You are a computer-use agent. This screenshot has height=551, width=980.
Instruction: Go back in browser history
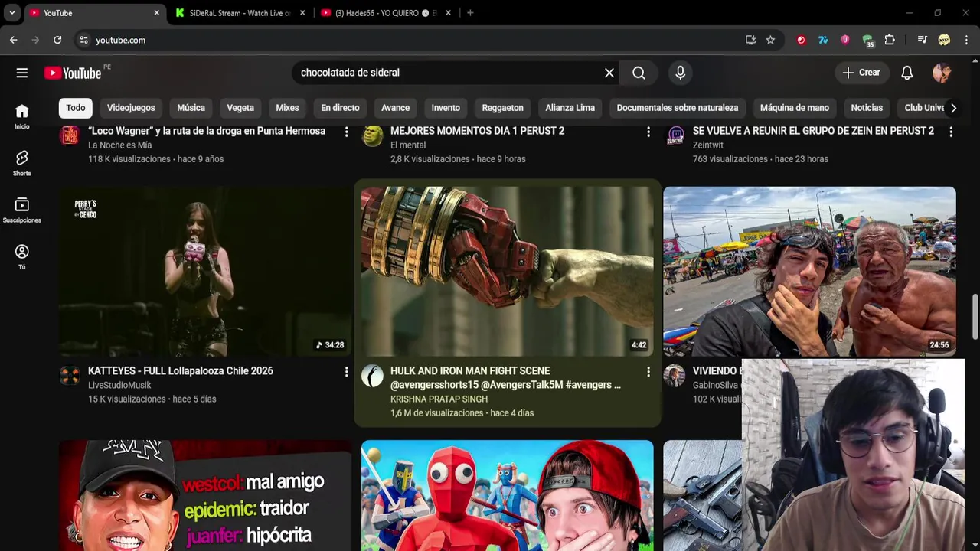coord(14,40)
